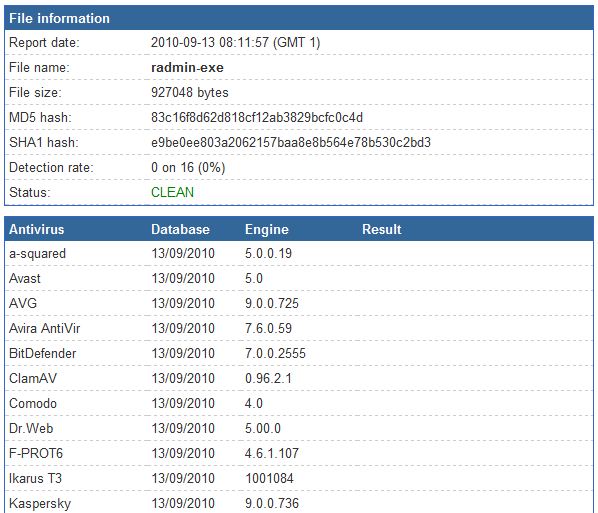598x513 pixels.
Task: Click the File size: label
Action: pos(35,92)
